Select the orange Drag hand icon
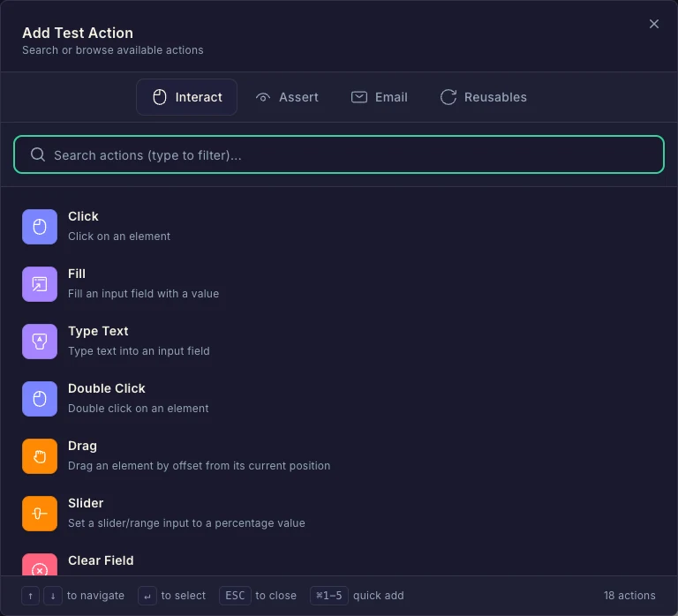Screen dimensions: 678x616 40,456
